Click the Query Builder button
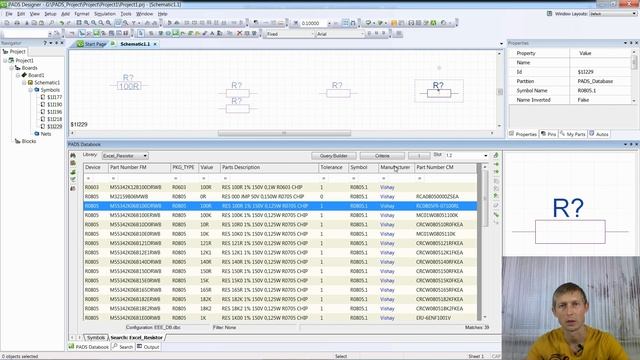Viewport: 640px width, 360px height. [333, 156]
